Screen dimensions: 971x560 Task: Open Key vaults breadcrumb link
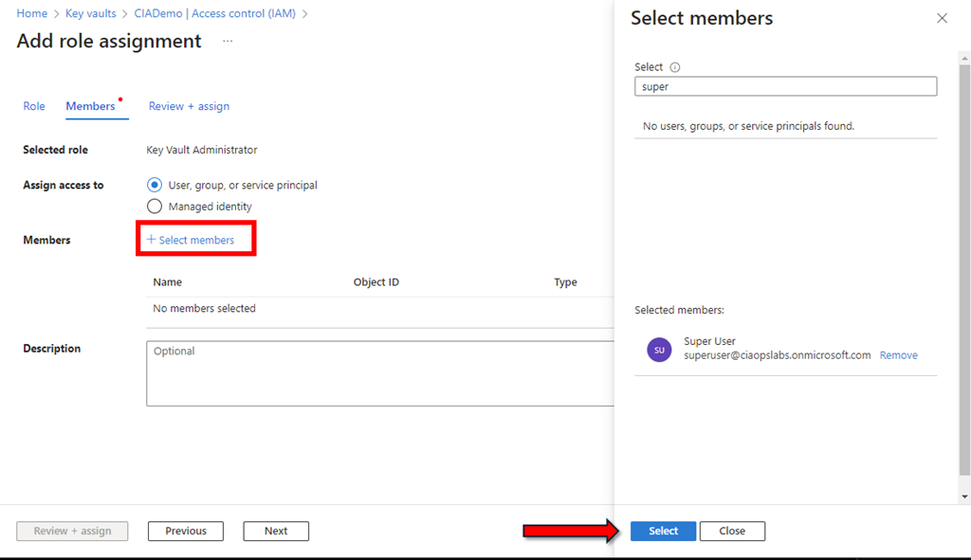(90, 13)
